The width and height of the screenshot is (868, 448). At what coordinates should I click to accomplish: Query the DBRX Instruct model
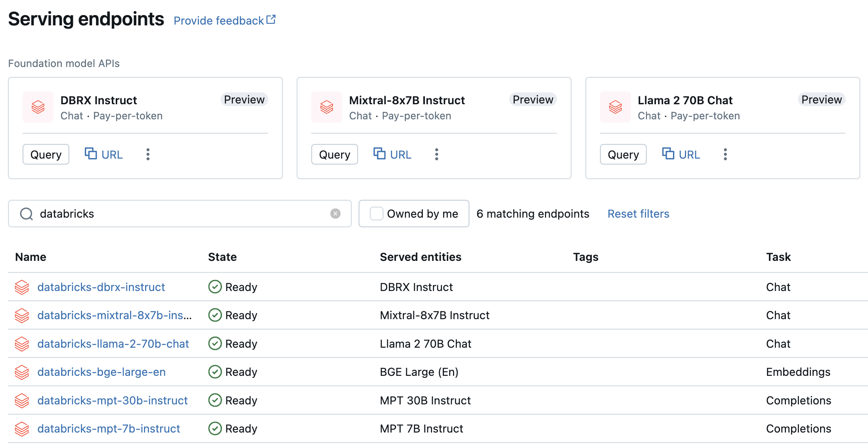coord(46,154)
